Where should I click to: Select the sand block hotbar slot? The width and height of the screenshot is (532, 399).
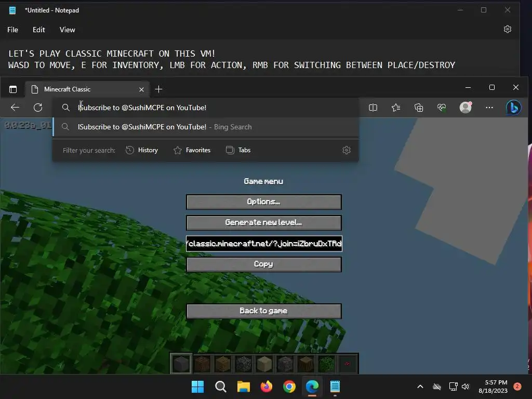(264, 364)
